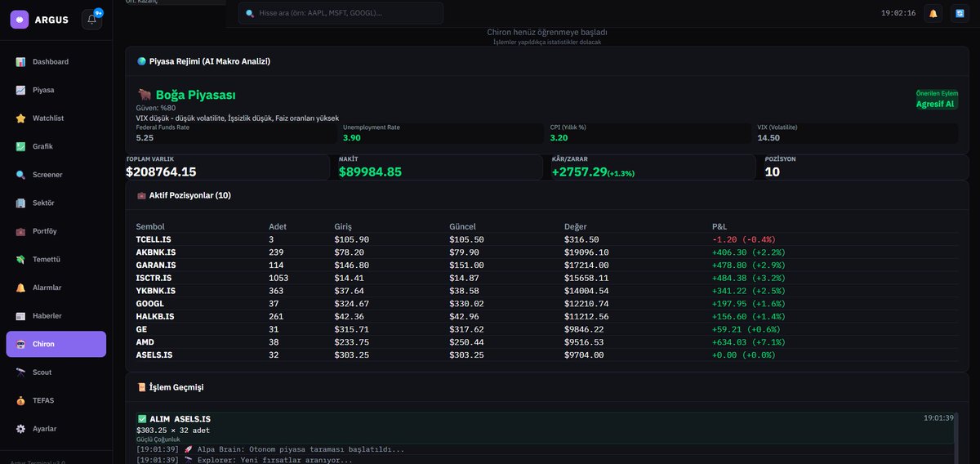Click the blue refresh icon top right
Screen dimensions: 980x464
coord(960,13)
